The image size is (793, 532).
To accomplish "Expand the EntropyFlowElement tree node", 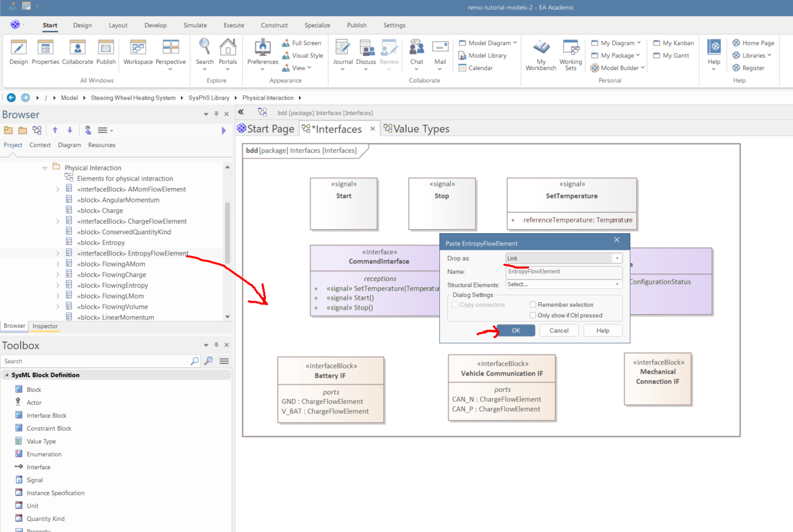I will (57, 254).
